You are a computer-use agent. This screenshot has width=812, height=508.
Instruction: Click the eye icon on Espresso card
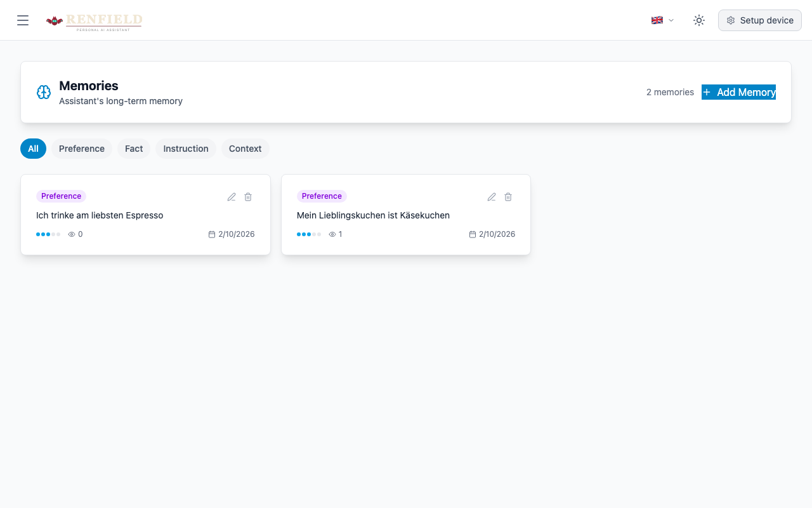coord(72,234)
